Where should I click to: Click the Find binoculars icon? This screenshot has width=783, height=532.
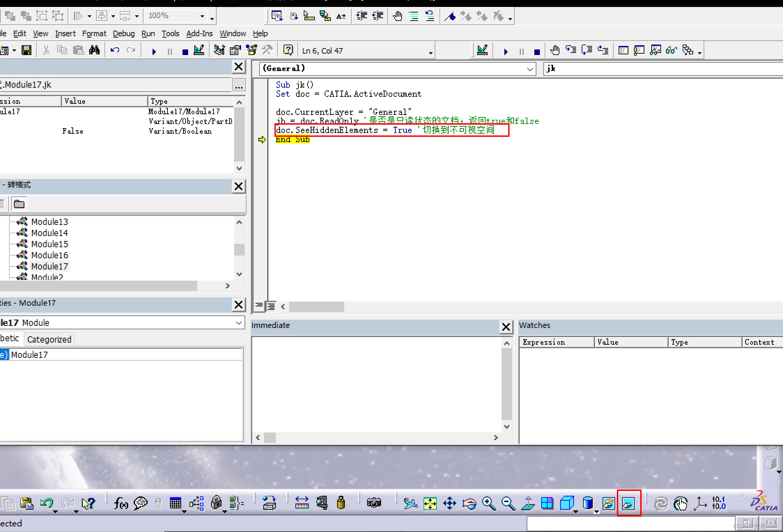[x=94, y=50]
